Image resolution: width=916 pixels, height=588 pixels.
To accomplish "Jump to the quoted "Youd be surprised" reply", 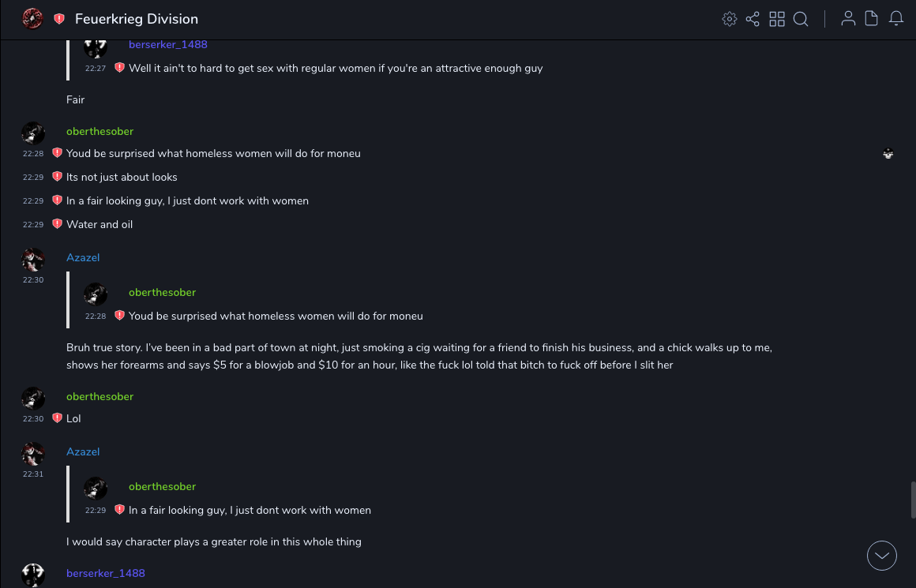I will point(276,316).
